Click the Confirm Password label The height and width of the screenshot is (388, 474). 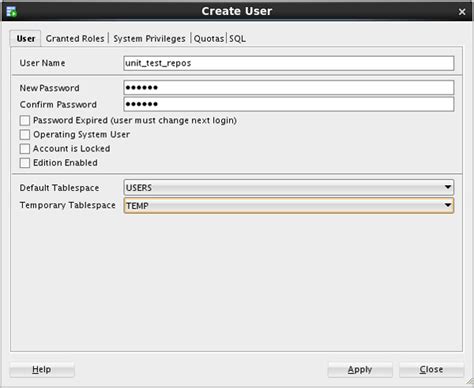tap(58, 104)
